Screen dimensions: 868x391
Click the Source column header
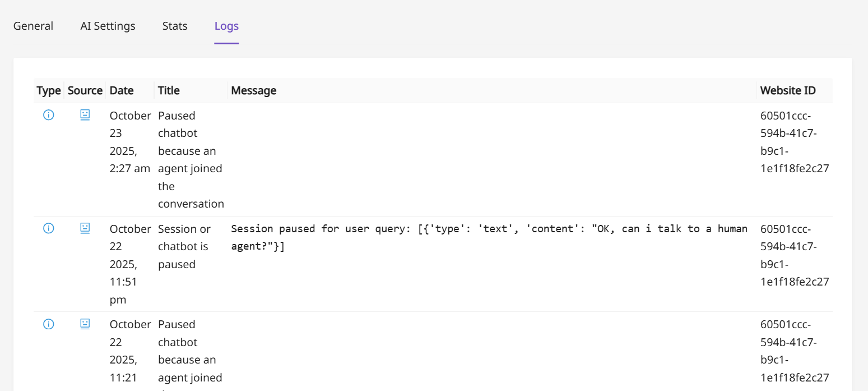[85, 90]
